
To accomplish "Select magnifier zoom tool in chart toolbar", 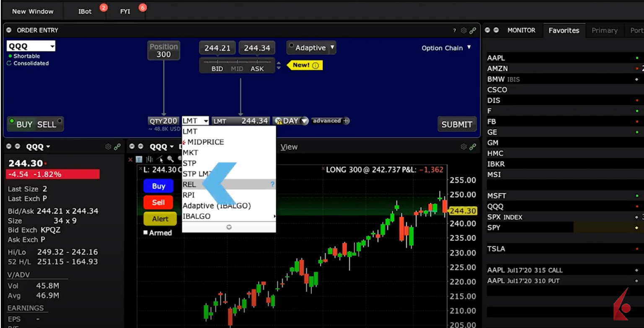I will tap(171, 159).
